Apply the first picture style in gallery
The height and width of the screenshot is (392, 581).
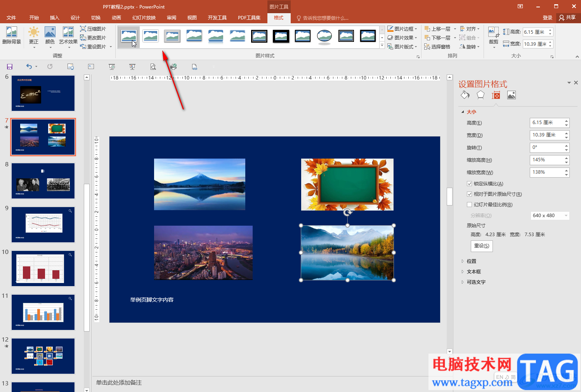click(129, 36)
